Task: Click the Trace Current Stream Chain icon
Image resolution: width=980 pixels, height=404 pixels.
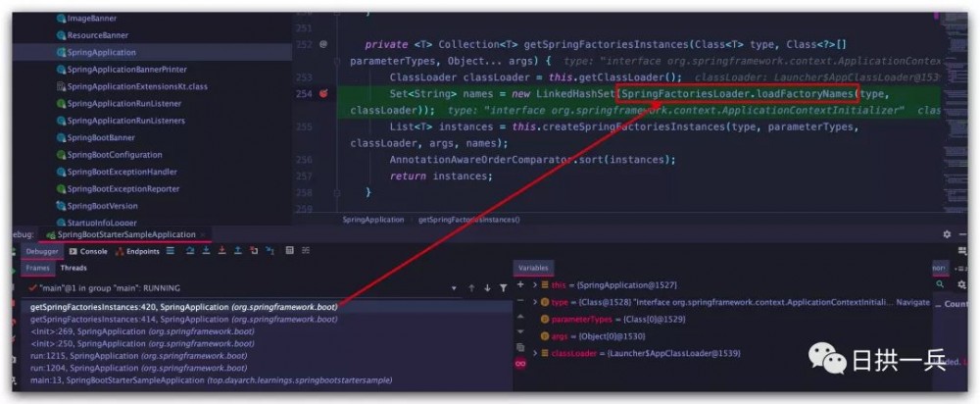Action: [306, 251]
